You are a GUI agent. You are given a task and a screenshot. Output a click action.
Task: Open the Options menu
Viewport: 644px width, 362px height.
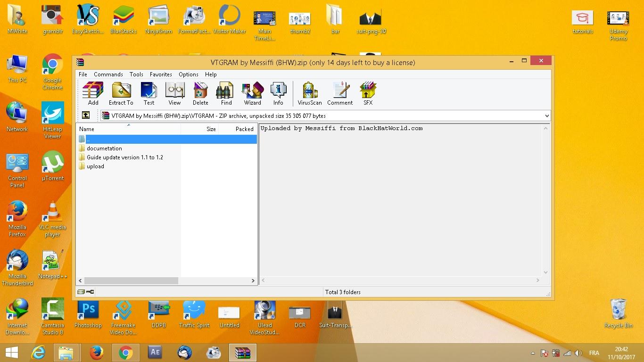click(188, 74)
